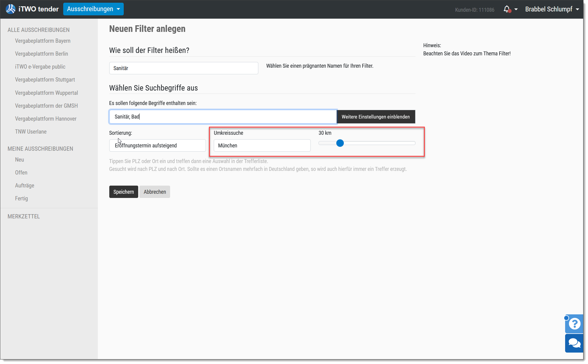This screenshot has height=364, width=588.
Task: Click the Alle Ausschreibungen heading
Action: click(x=39, y=30)
